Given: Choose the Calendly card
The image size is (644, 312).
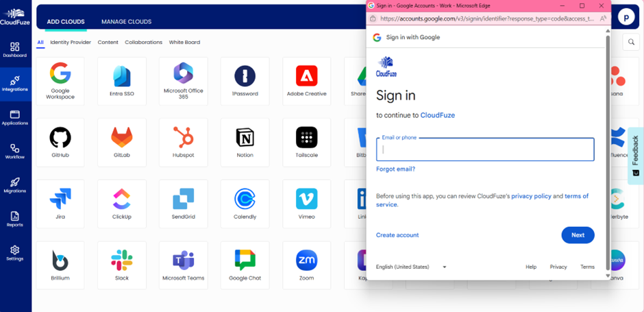Looking at the screenshot, I should tap(245, 204).
